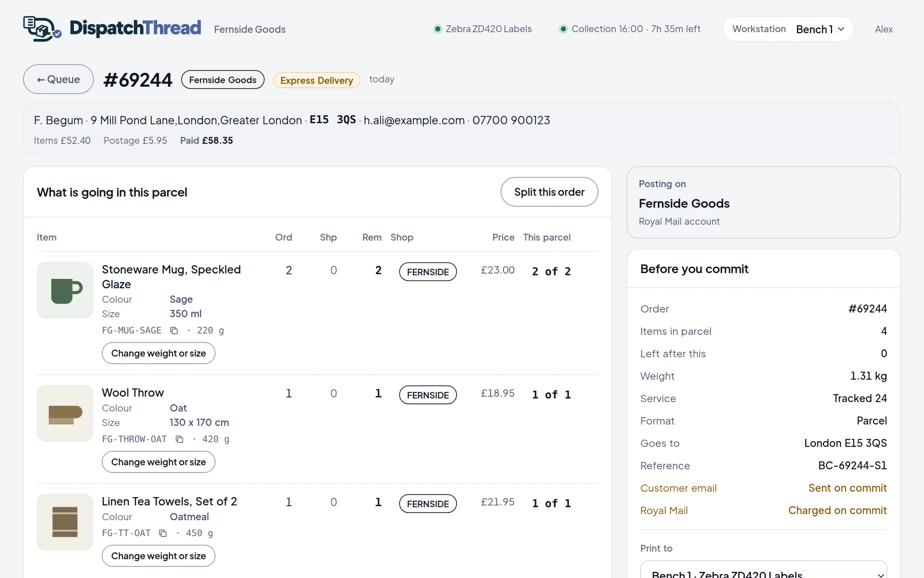Change weight or size for Wool Throw

coord(158,462)
